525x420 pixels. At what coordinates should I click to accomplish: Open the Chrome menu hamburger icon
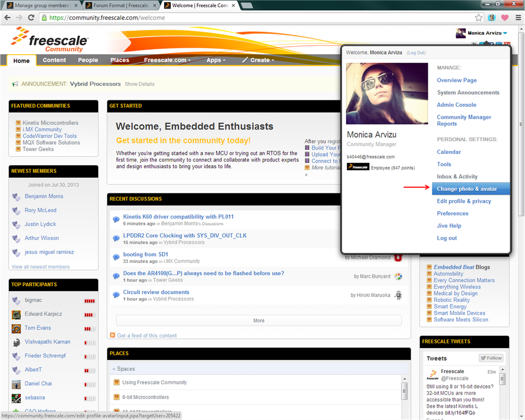518,17
